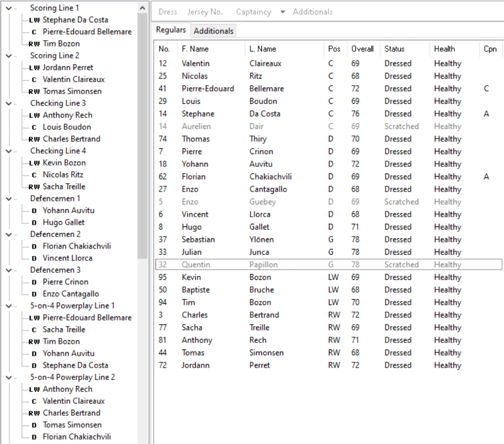The image size is (504, 444).
Task: Click the Dress toolbar button
Action: [x=168, y=12]
